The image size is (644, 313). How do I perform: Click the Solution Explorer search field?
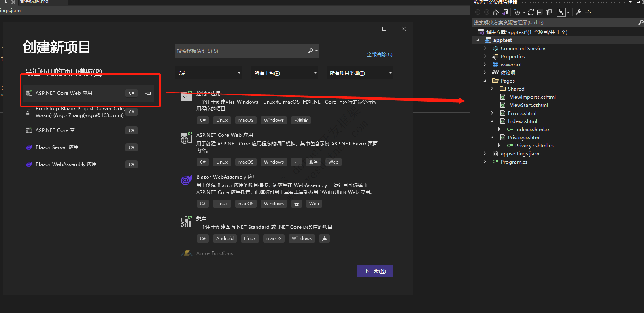555,23
